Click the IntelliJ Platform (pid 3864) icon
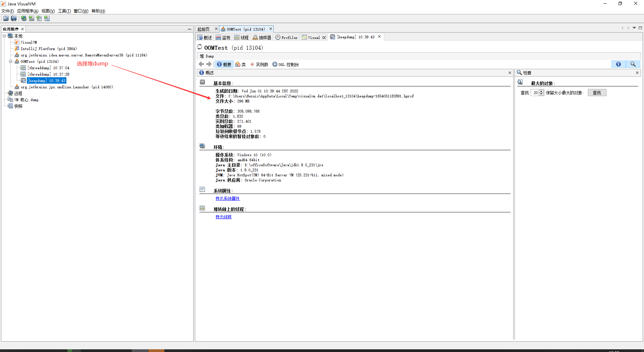 pos(17,48)
